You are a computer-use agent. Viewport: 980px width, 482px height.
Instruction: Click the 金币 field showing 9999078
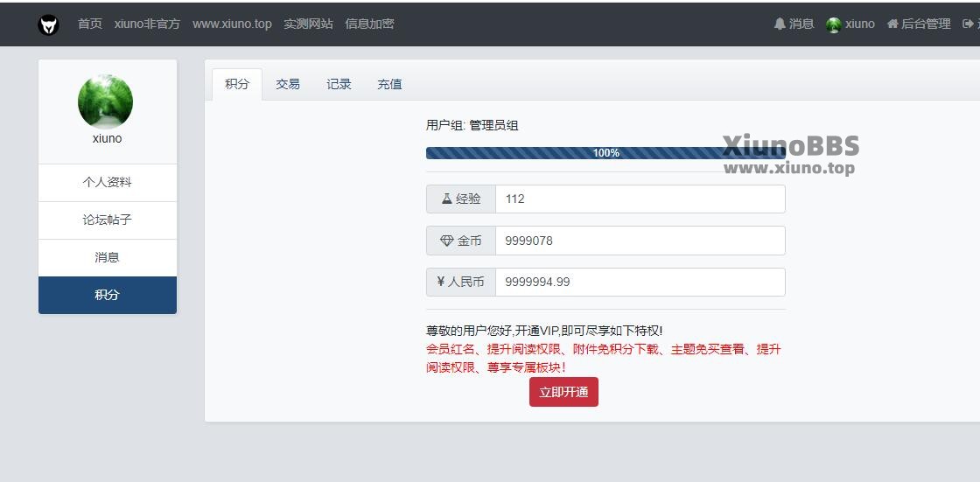point(640,241)
